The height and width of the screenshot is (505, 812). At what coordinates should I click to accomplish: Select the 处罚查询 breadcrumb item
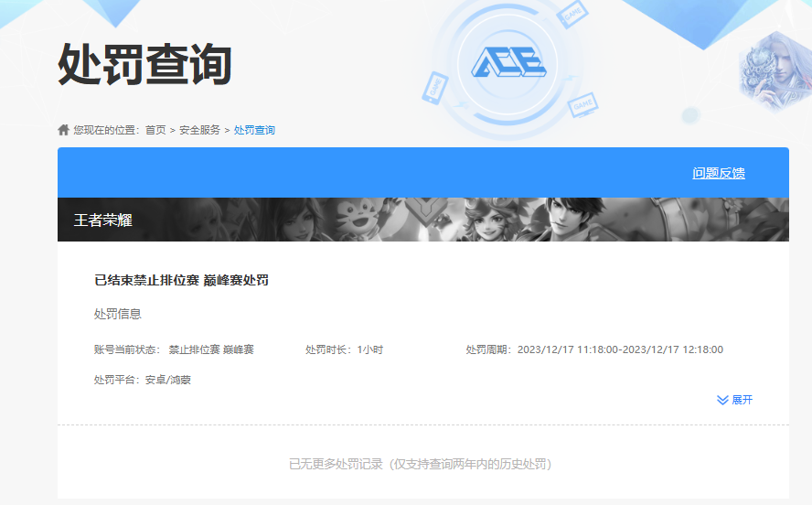click(x=254, y=130)
